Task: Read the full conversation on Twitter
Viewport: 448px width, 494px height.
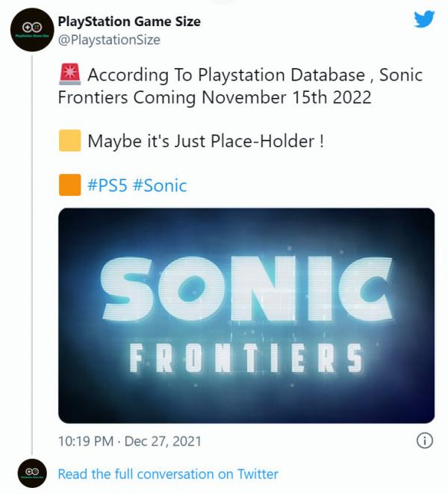Action: coord(168,474)
